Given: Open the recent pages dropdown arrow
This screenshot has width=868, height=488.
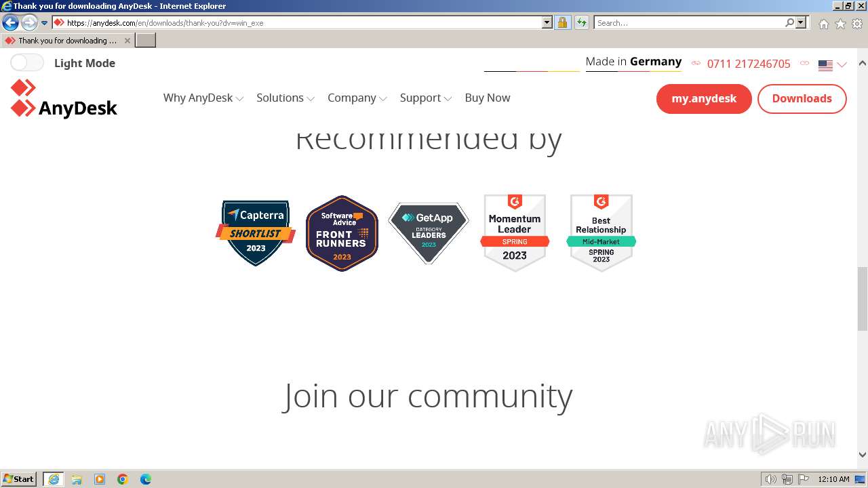Looking at the screenshot, I should (44, 23).
